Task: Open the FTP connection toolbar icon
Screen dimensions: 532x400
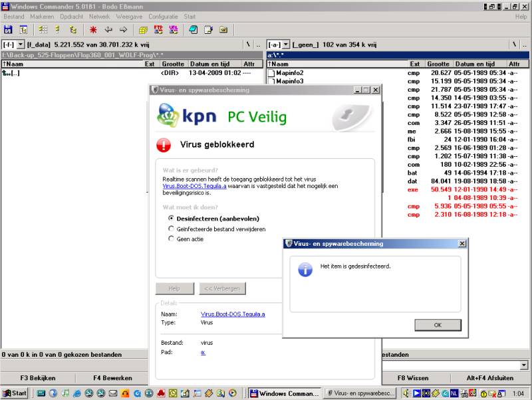Action: pos(158,30)
